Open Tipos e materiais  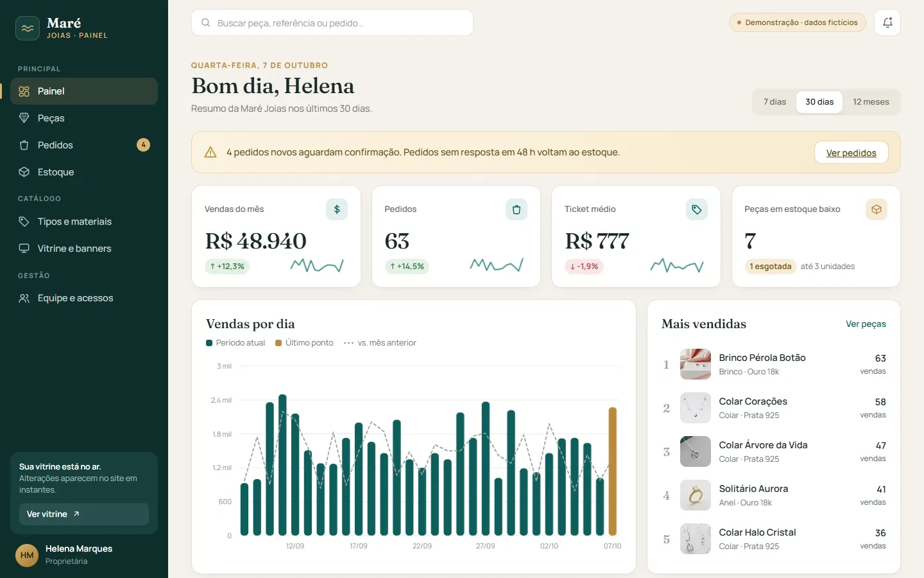point(84,222)
